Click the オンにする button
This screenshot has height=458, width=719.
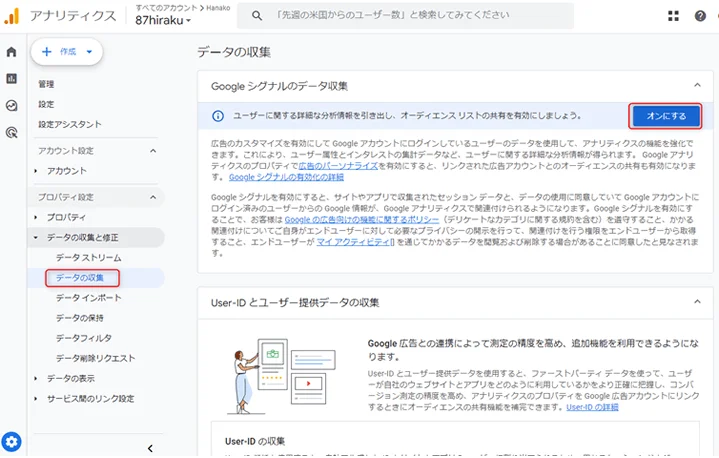click(x=666, y=116)
